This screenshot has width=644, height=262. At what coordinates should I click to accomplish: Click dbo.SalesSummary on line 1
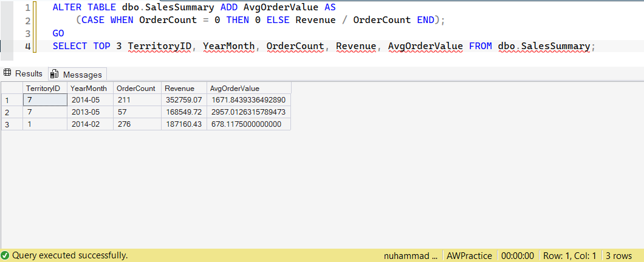coord(168,7)
